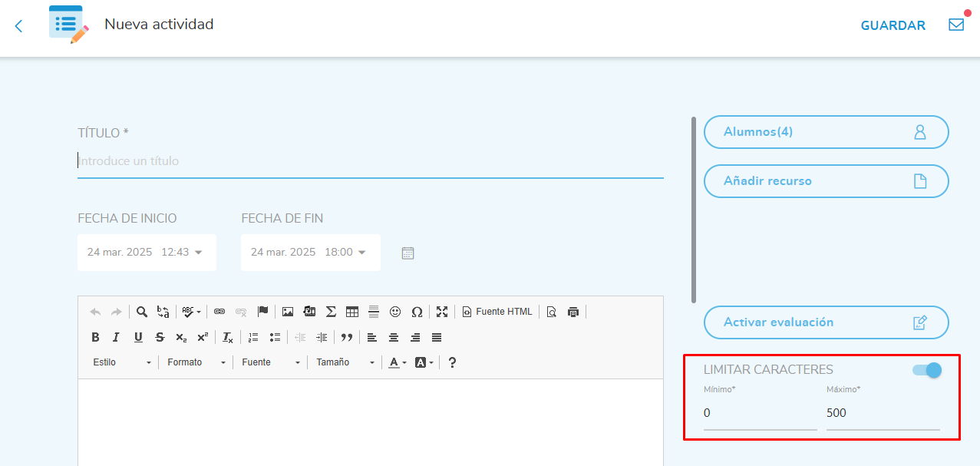Expand the Tamaño font size dropdown

[345, 362]
